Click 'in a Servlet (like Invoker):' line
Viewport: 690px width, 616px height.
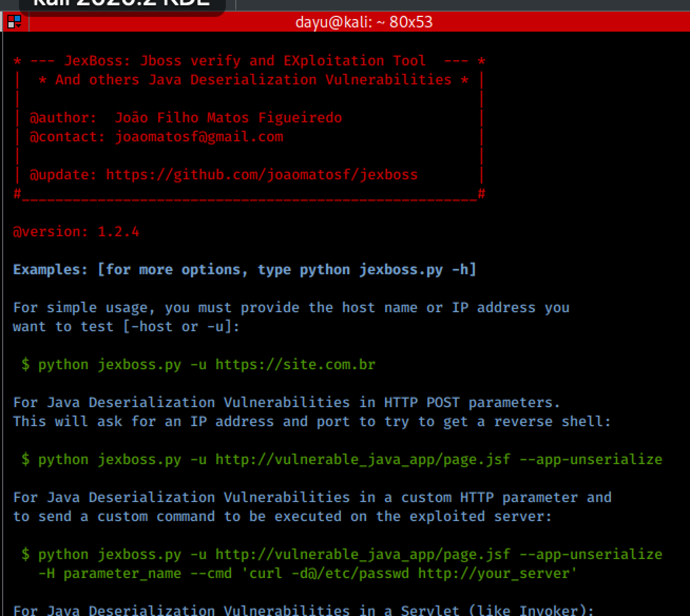coord(304,610)
